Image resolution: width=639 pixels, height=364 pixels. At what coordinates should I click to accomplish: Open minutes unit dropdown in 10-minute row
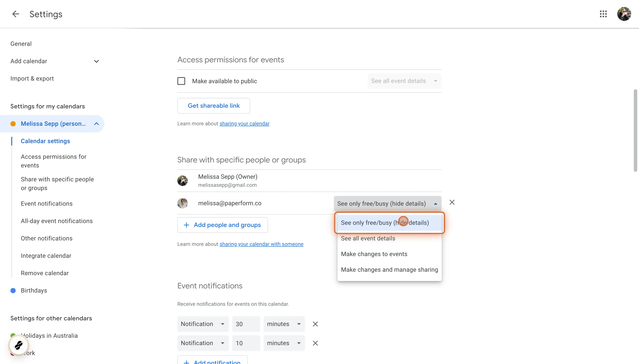tap(284, 343)
